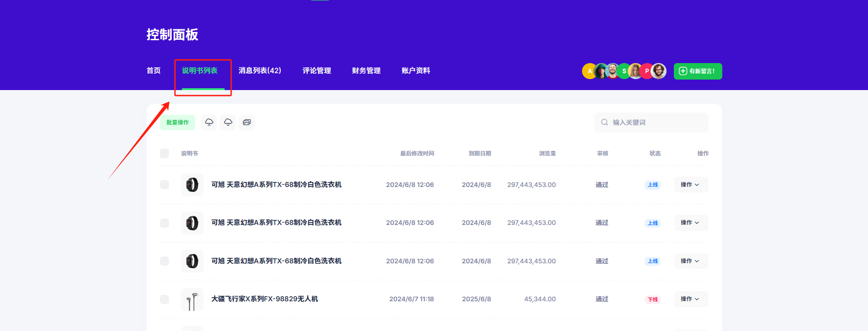This screenshot has height=331, width=868.
Task: Click the magnifier icon in search box
Action: pos(604,122)
